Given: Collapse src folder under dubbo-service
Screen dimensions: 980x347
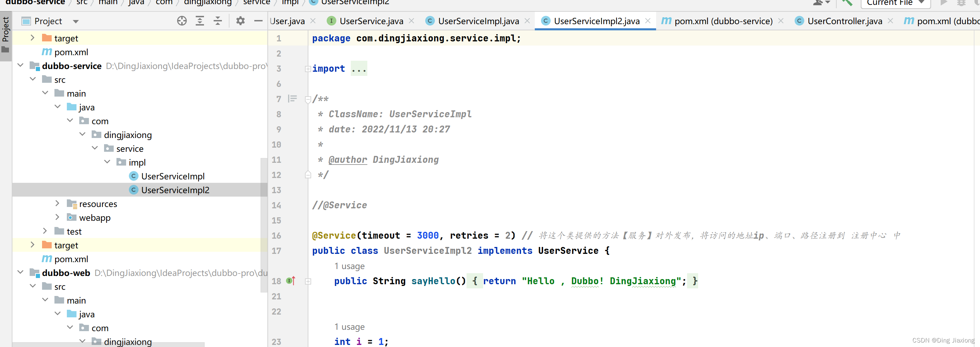Looking at the screenshot, I should tap(33, 79).
